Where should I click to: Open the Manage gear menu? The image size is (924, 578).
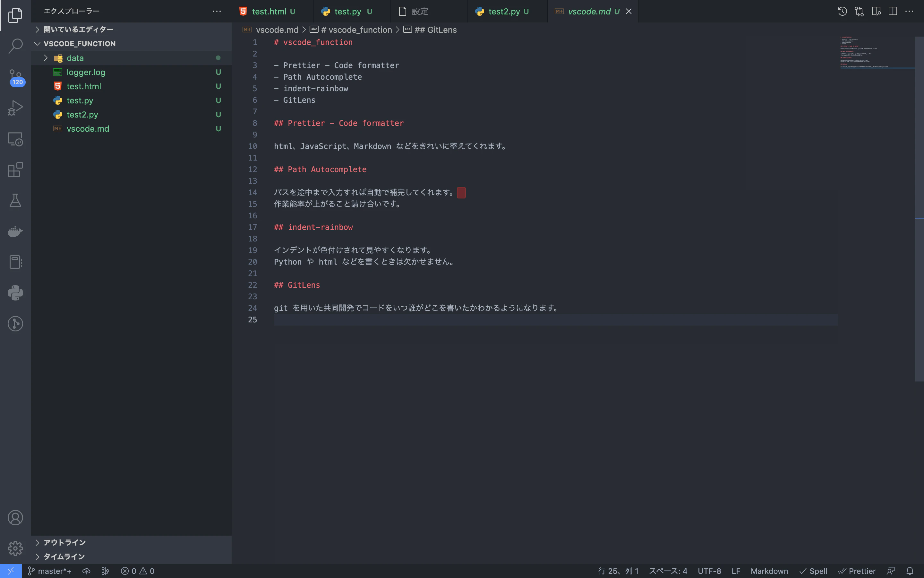point(15,548)
